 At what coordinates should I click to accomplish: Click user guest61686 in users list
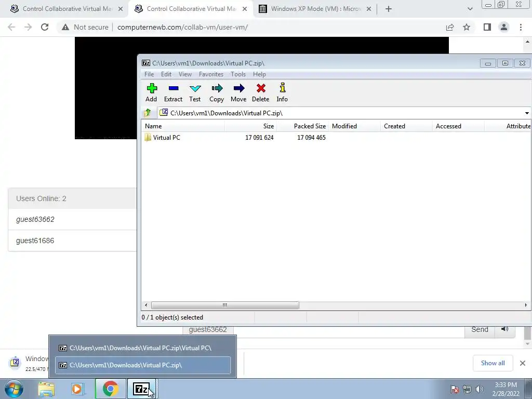click(x=35, y=241)
